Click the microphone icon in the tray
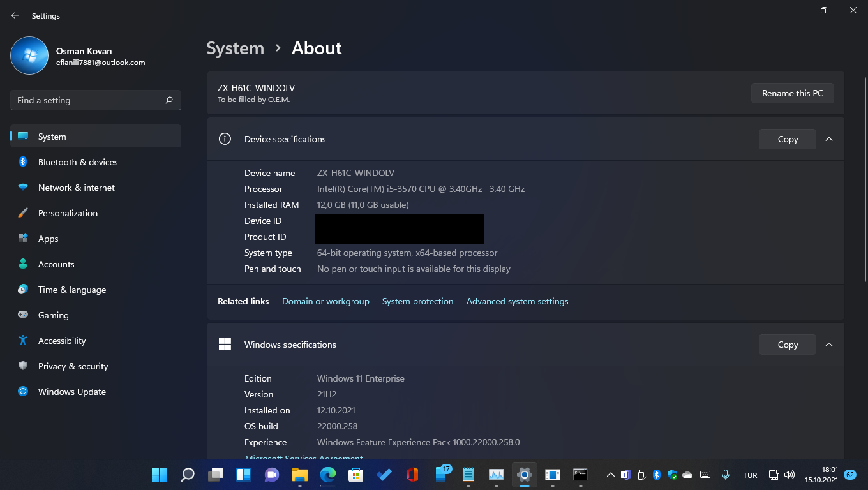This screenshot has width=868, height=490. coord(726,475)
